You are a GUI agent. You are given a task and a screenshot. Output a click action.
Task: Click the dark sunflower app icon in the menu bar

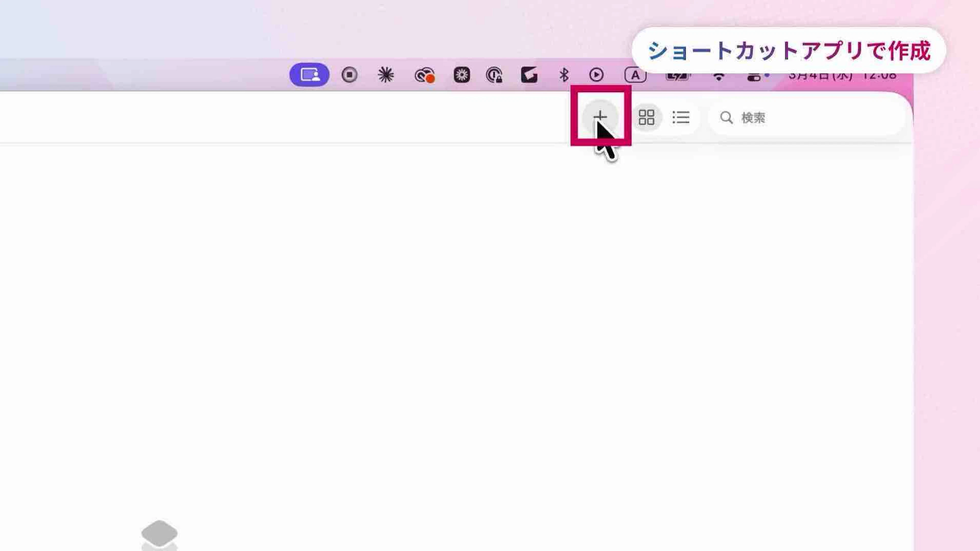pos(461,75)
